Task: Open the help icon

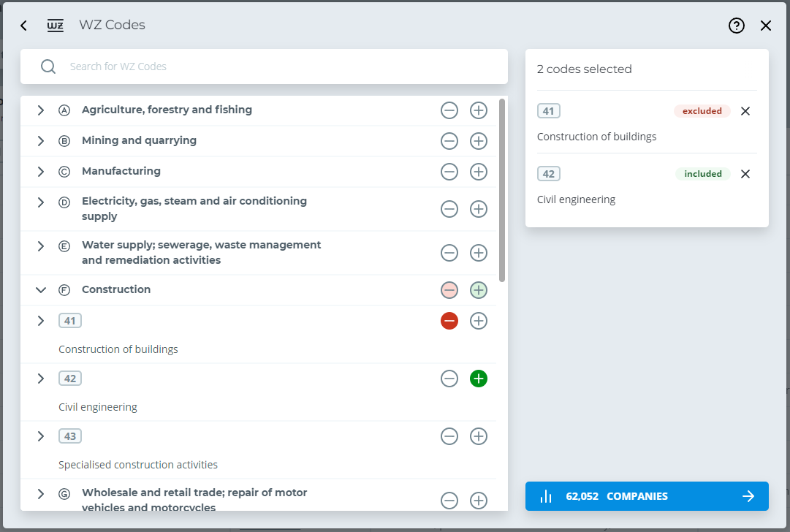Action: point(736,26)
